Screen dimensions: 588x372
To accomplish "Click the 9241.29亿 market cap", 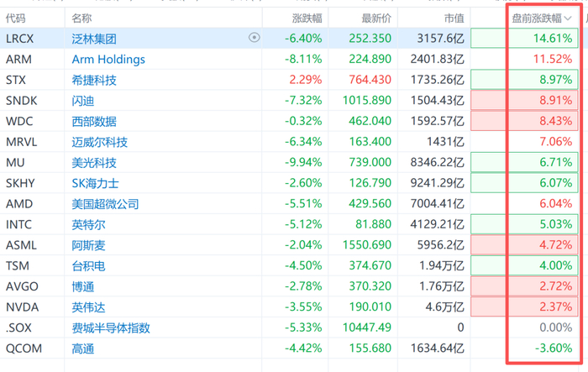I will pos(438,182).
